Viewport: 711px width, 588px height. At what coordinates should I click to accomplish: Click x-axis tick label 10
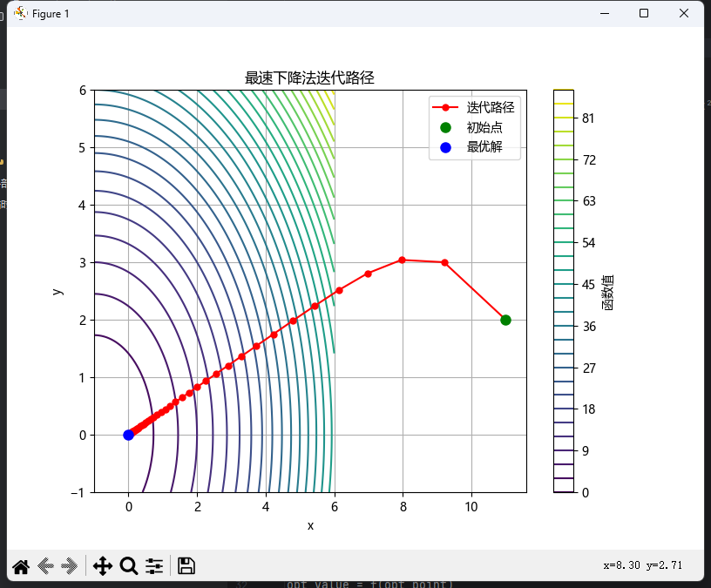click(471, 507)
